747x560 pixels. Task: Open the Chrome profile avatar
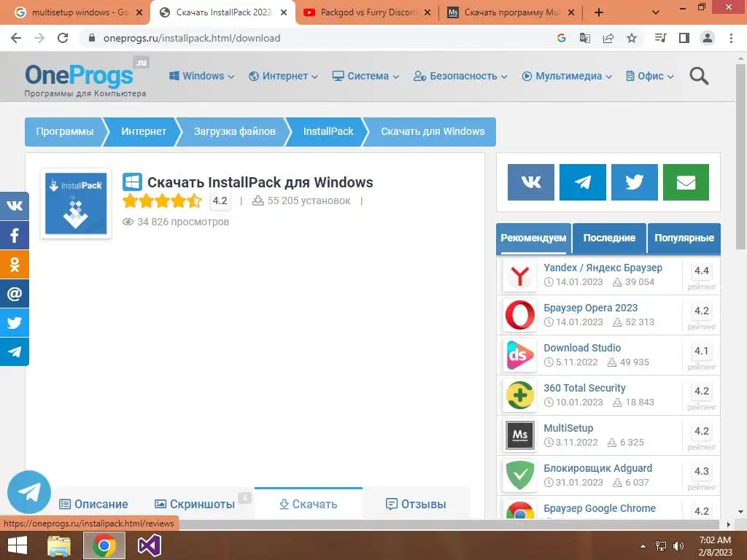tap(708, 38)
